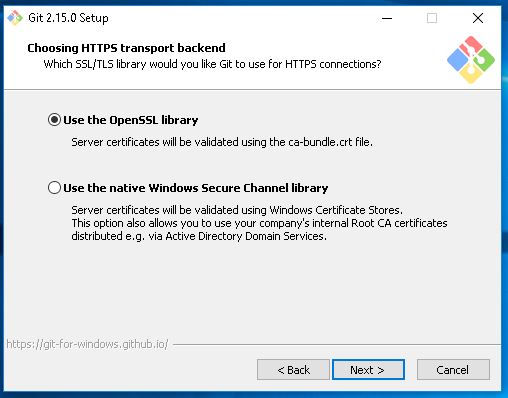Image resolution: width=508 pixels, height=398 pixels.
Task: Click the ca-bundle.crt description text
Action: (x=222, y=142)
